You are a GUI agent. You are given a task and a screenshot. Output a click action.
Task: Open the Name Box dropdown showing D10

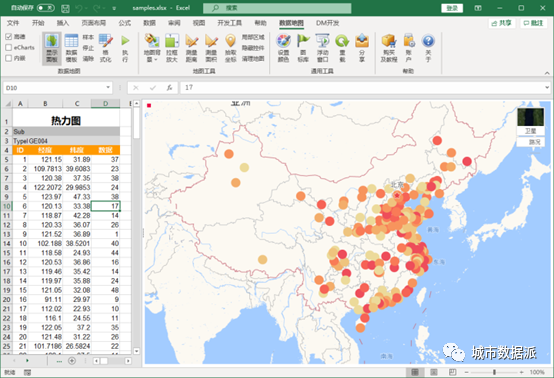pos(108,87)
